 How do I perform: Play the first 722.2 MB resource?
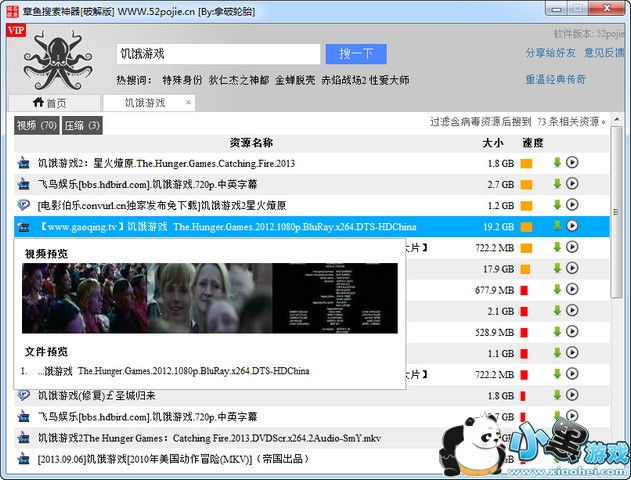tap(572, 247)
